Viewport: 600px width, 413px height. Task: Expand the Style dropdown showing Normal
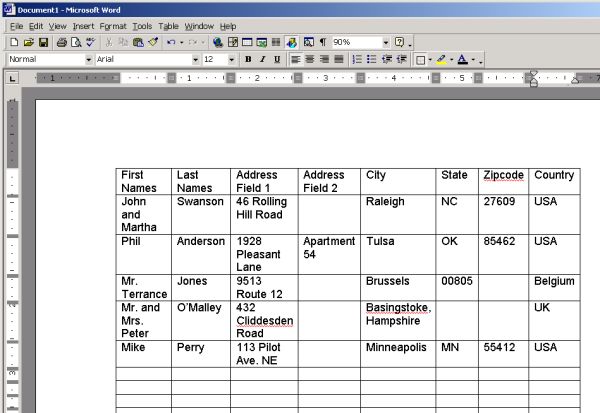pos(88,60)
